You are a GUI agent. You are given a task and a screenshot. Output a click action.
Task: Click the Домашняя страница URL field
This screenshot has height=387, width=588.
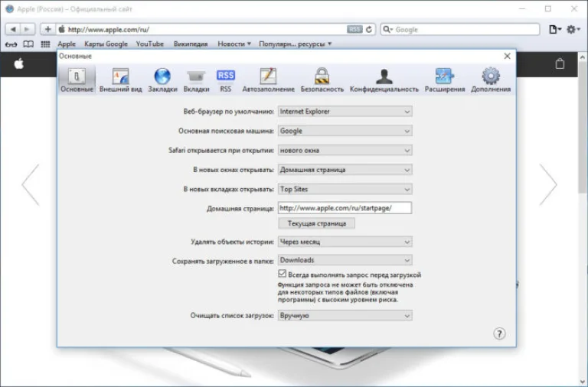[345, 208]
